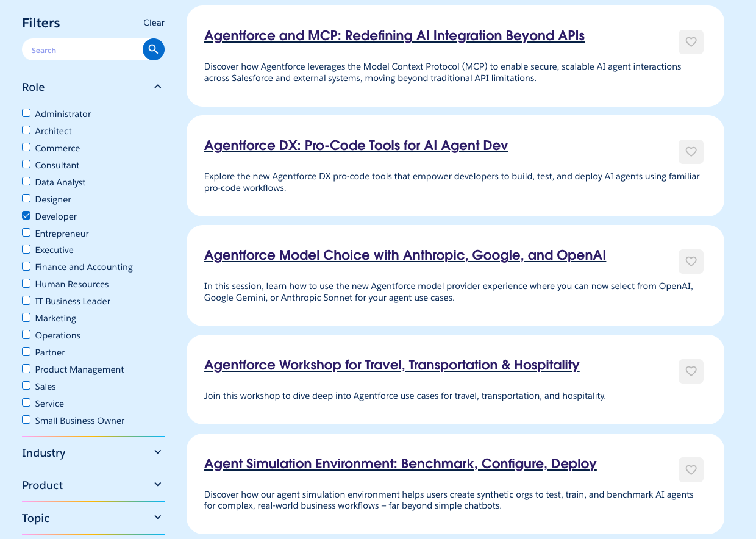Open Agentforce Workshop for Travel session link
The height and width of the screenshot is (539, 756).
coord(391,365)
